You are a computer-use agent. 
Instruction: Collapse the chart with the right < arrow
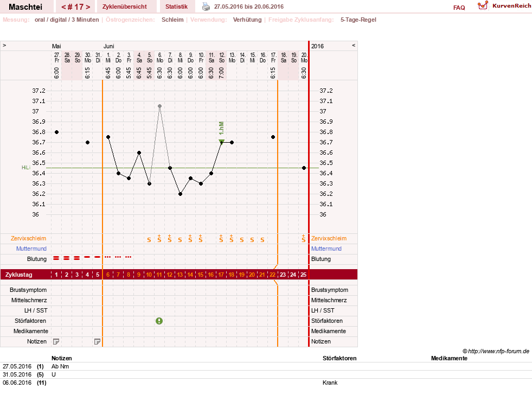[x=354, y=45]
